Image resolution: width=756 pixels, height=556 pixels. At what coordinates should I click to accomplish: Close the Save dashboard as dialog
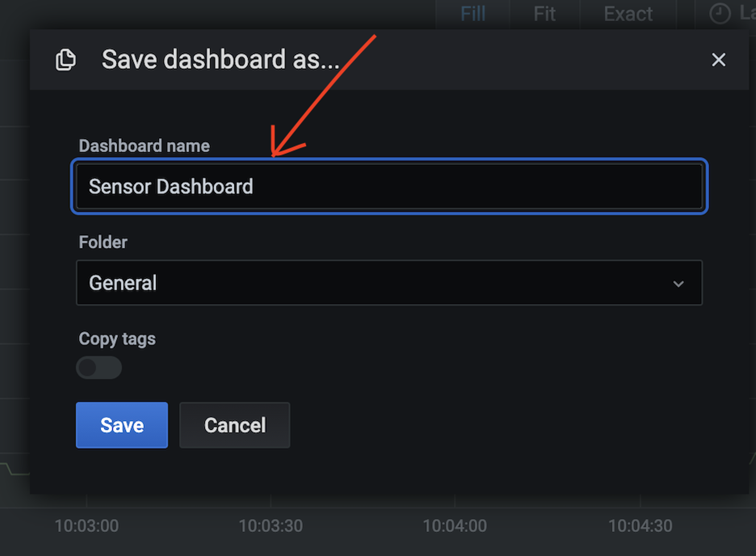tap(718, 60)
